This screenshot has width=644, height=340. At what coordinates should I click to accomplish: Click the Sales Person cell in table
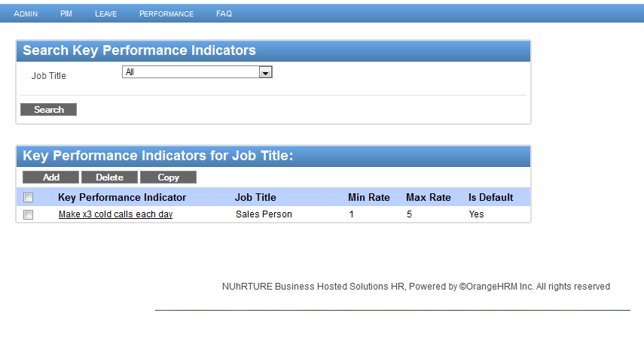(264, 214)
